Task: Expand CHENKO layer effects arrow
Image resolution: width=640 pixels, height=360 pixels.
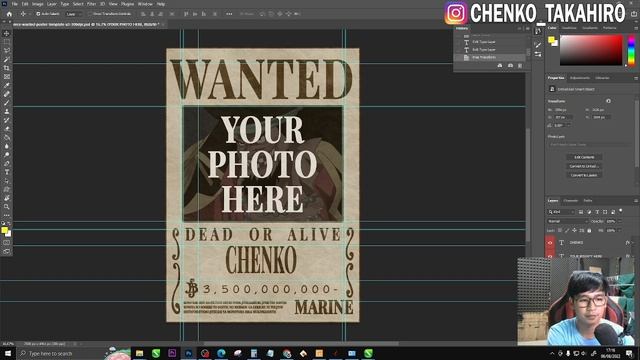Action: (634, 242)
